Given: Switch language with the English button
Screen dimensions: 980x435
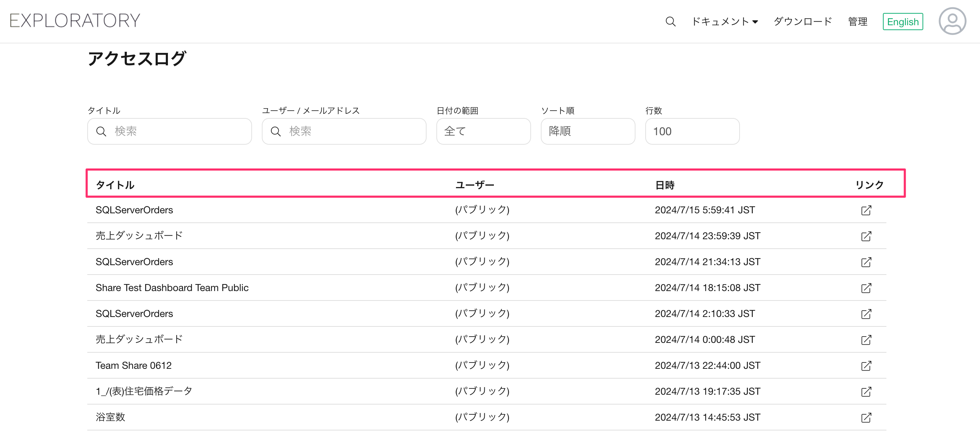Looking at the screenshot, I should (x=903, y=22).
